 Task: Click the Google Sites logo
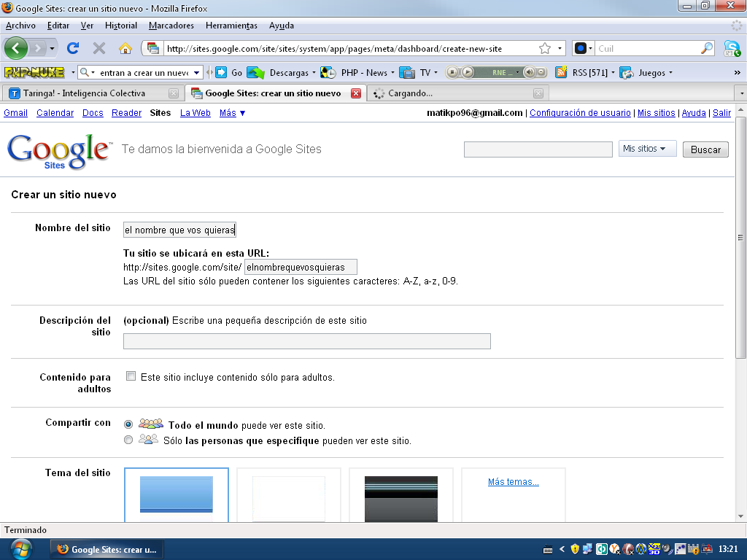(60, 151)
